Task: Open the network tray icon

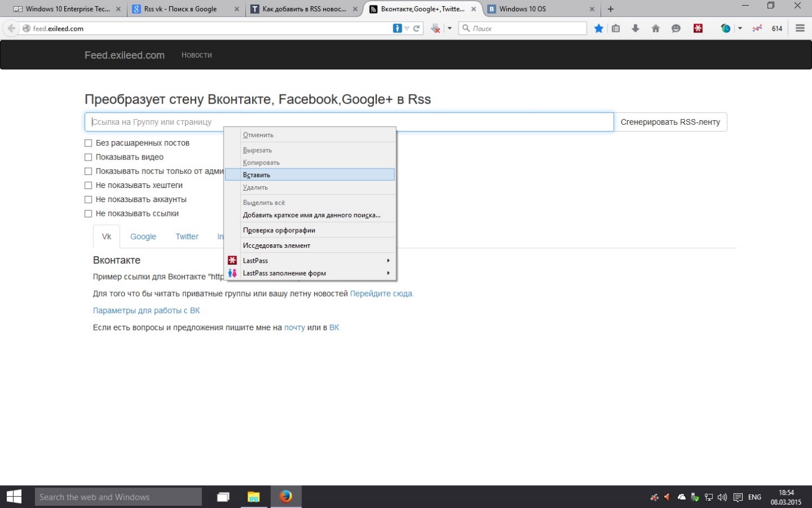Action: point(709,497)
